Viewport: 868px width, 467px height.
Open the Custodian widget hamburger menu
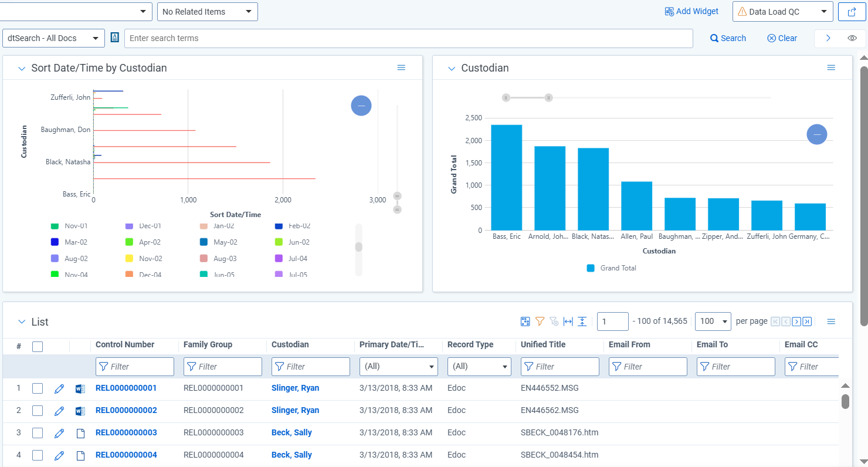tap(831, 68)
